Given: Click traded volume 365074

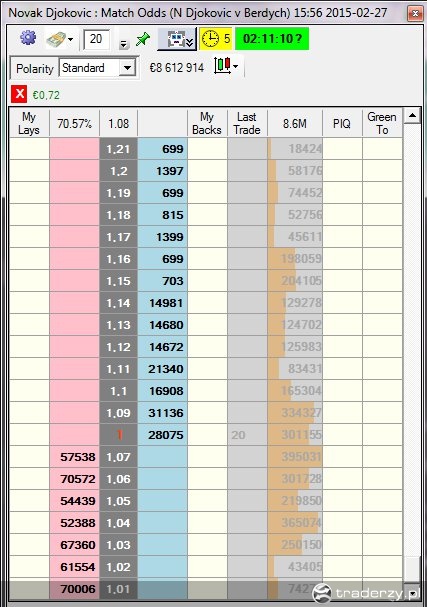Looking at the screenshot, I should [x=295, y=523].
